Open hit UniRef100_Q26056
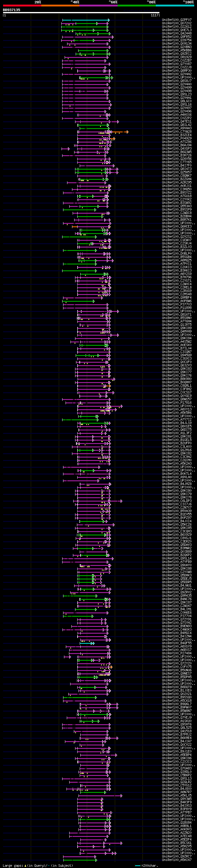 177,159
